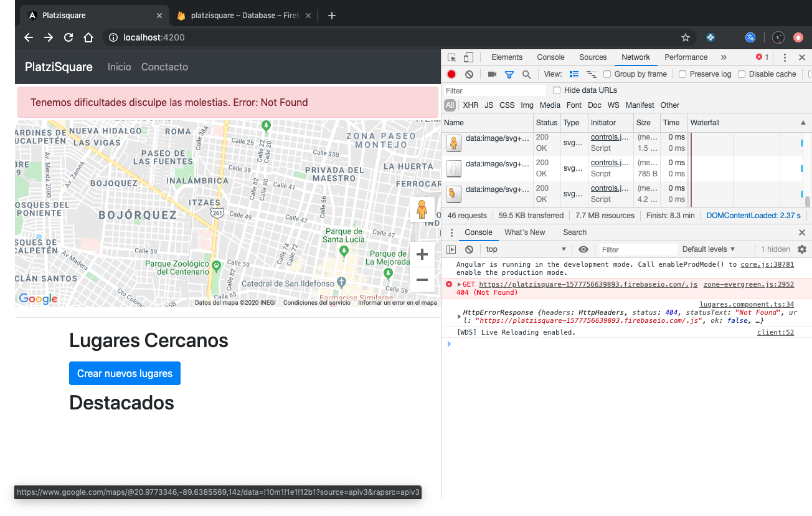Filter requests by XHR type
This screenshot has height=516, width=812.
(471, 105)
